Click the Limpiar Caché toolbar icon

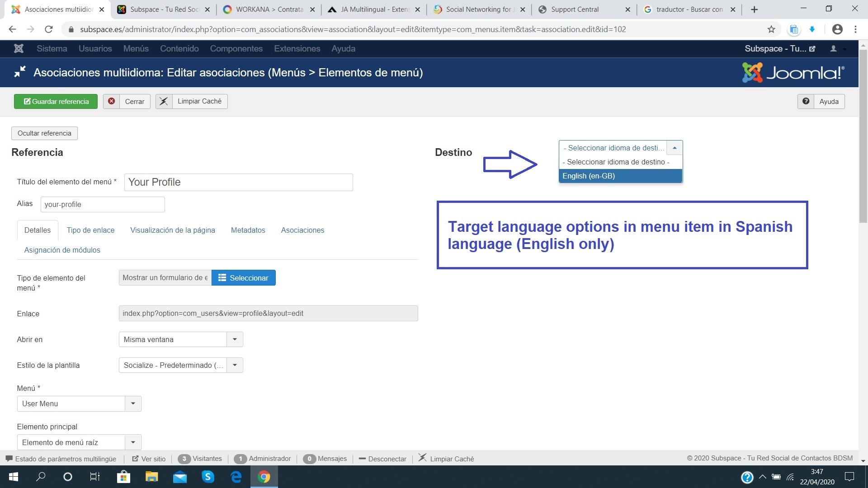click(164, 101)
